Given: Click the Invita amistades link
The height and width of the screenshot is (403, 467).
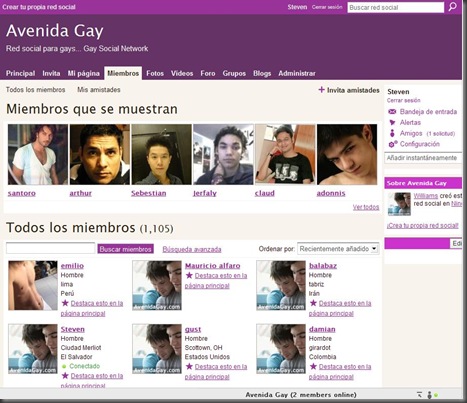Looking at the screenshot, I should click(353, 90).
